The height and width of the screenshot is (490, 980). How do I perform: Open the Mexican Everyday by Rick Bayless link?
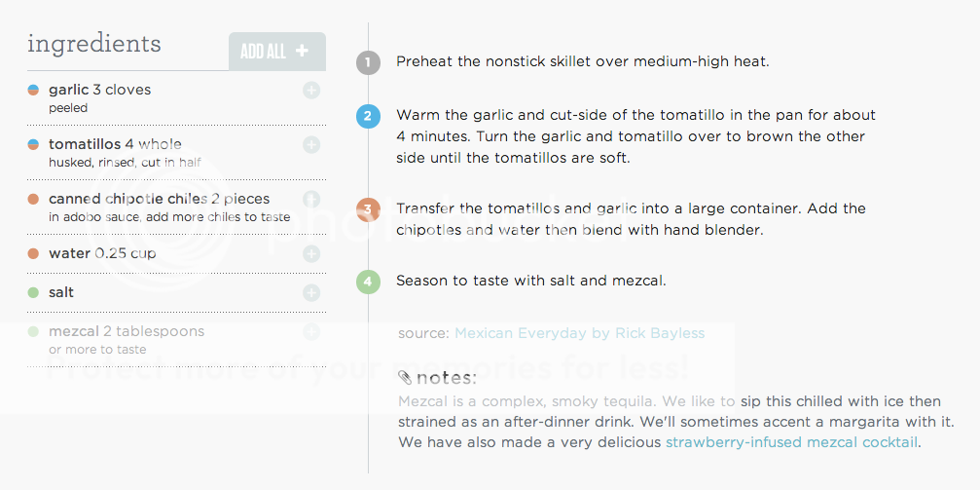pyautogui.click(x=579, y=333)
